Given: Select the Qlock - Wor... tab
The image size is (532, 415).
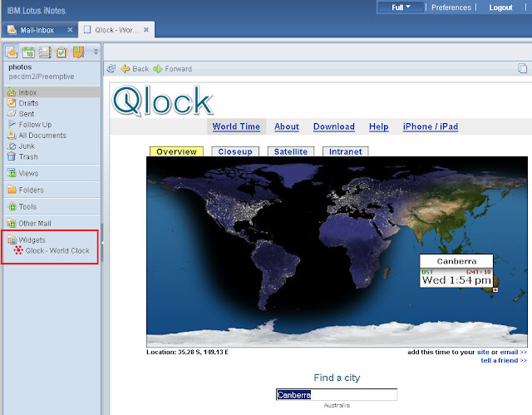Looking at the screenshot, I should coord(116,30).
